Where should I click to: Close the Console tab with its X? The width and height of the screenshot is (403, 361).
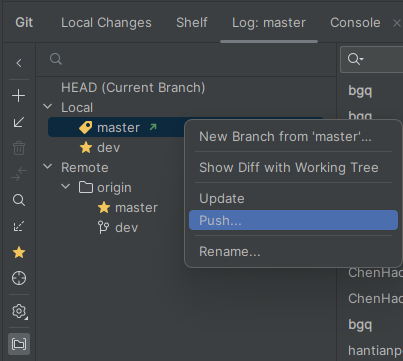397,23
